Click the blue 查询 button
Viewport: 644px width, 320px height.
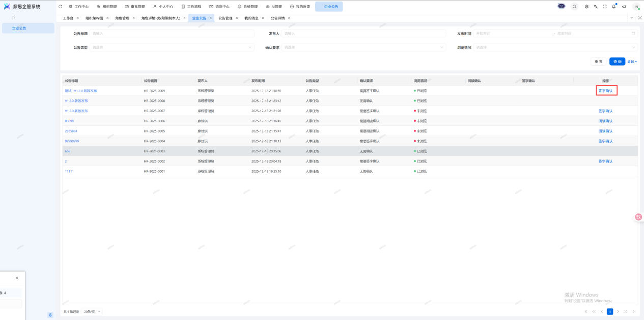pyautogui.click(x=617, y=62)
